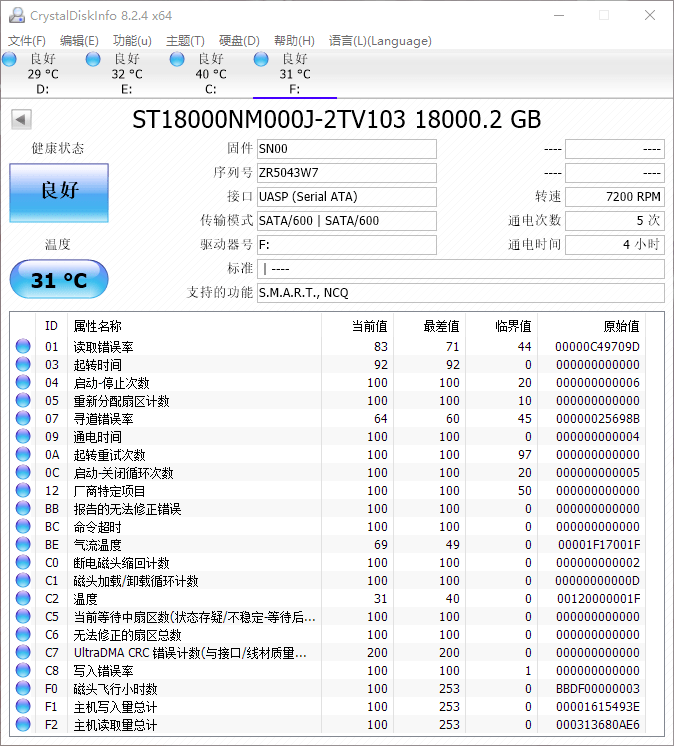The height and width of the screenshot is (746, 674).
Task: Click the status orb in row 04 启动-停止次数
Action: click(23, 382)
